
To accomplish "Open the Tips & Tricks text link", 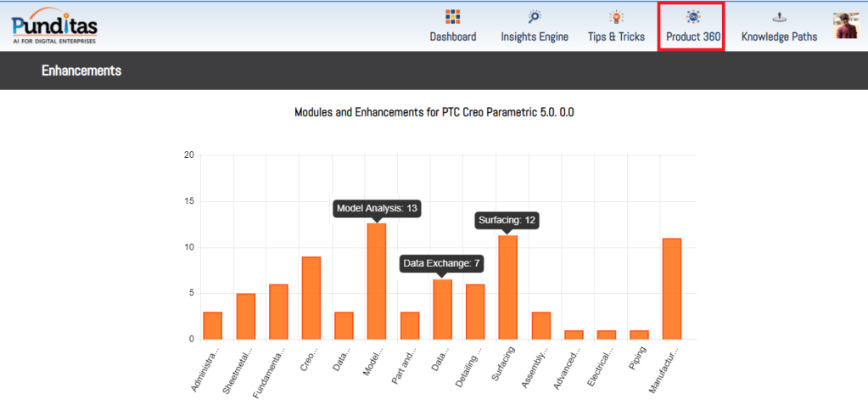I will tap(616, 37).
